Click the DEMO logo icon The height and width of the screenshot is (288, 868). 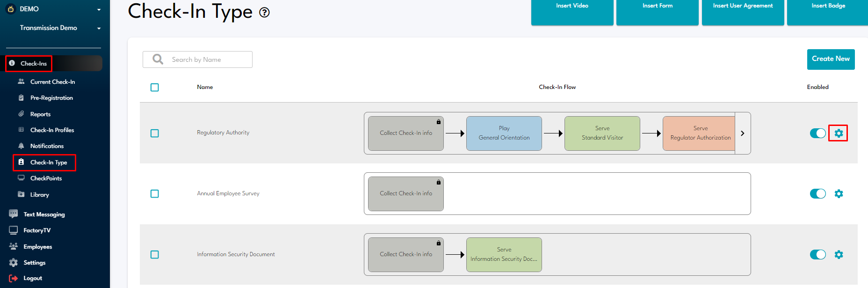(x=10, y=9)
